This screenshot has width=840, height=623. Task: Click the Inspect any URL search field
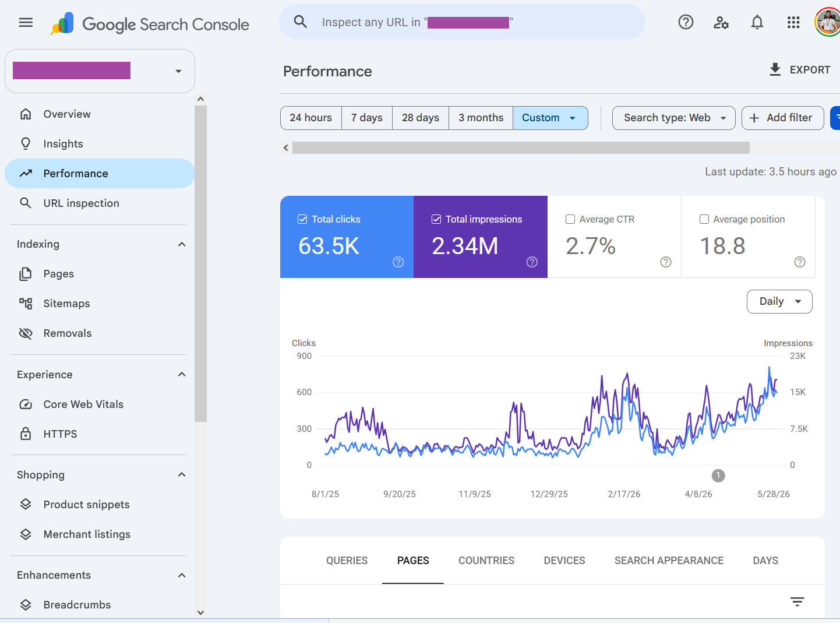[x=462, y=22]
